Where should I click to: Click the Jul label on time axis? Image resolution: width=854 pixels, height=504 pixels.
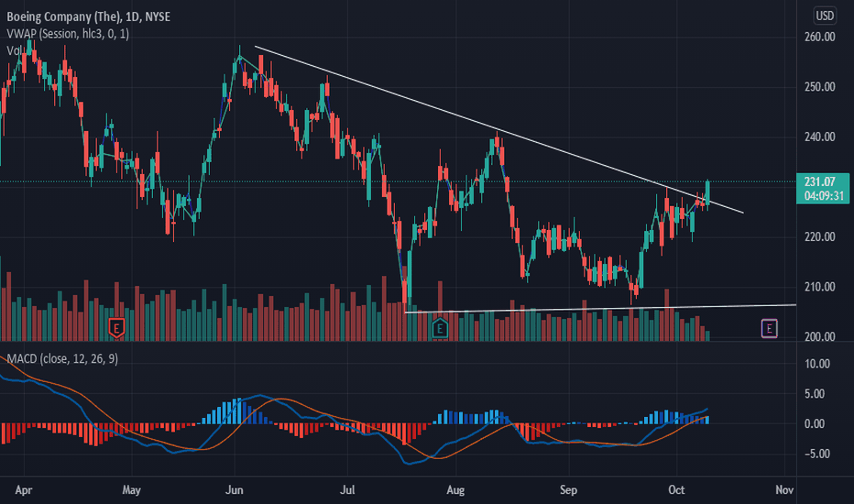[x=347, y=490]
